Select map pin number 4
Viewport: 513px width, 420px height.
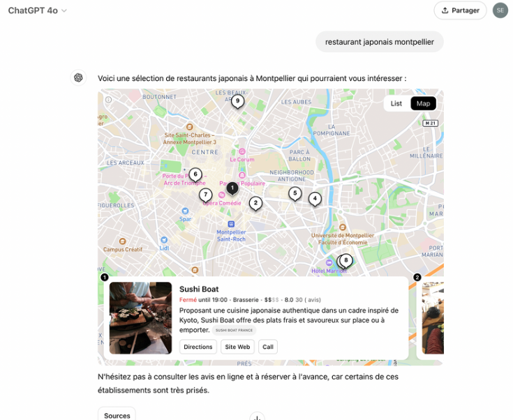tap(315, 200)
